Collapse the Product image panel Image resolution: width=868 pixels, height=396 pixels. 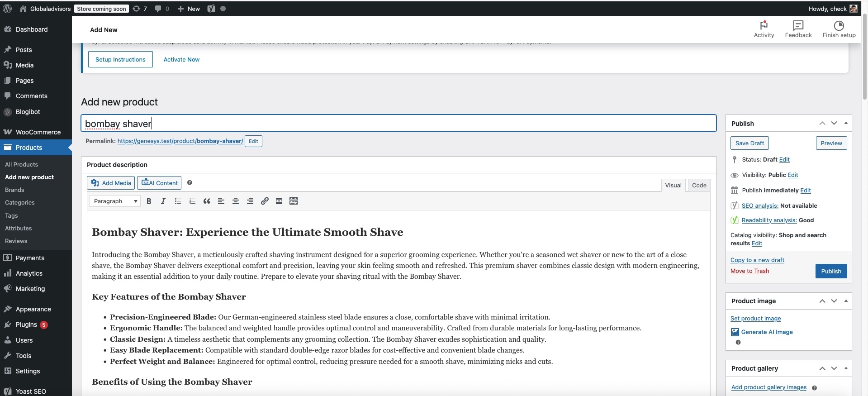846,301
